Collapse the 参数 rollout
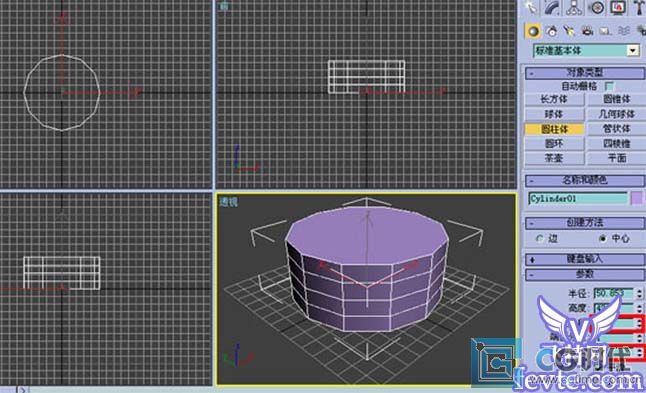 [585, 274]
